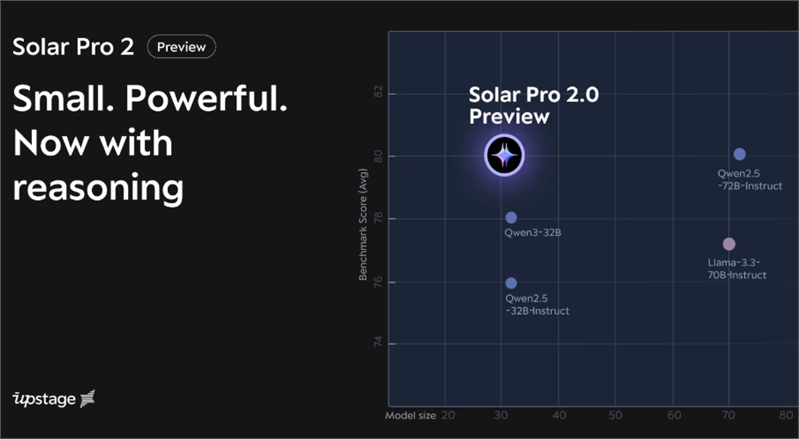
Task: Click the Qwen3-32B label text
Action: pyautogui.click(x=532, y=233)
